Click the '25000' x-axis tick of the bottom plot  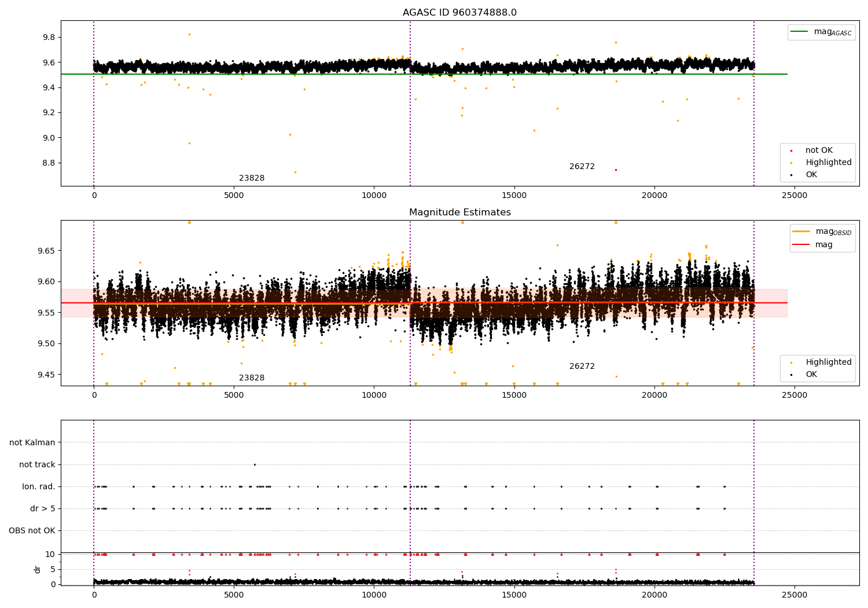(795, 595)
